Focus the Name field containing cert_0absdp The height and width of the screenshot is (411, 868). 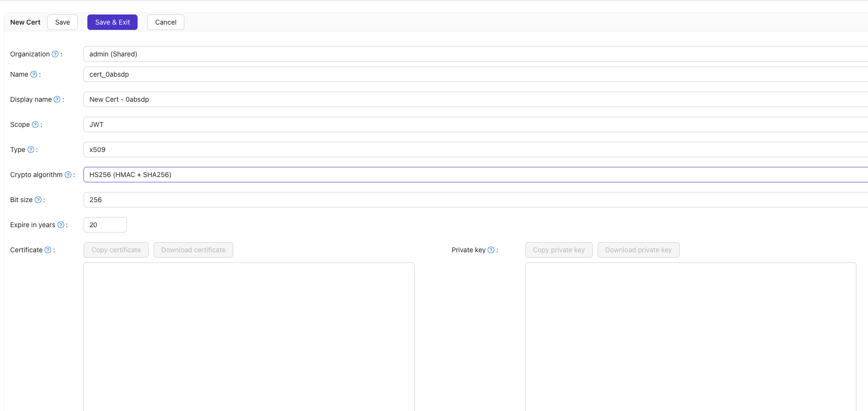[x=476, y=74]
